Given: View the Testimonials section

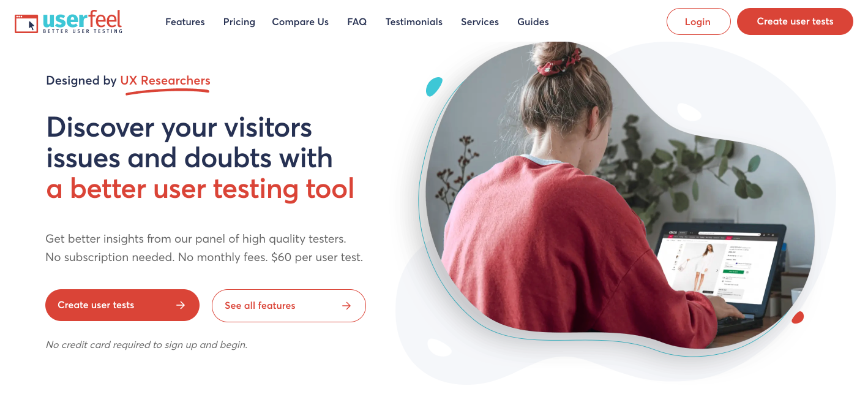Looking at the screenshot, I should pyautogui.click(x=414, y=22).
